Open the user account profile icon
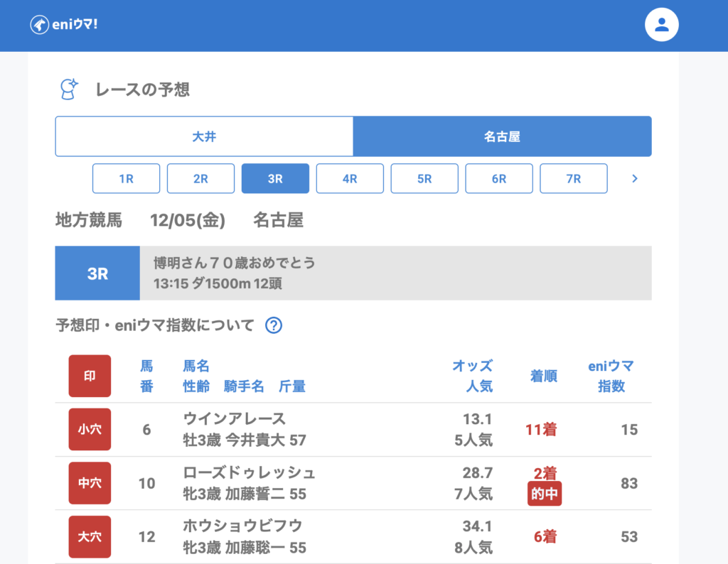 point(661,25)
